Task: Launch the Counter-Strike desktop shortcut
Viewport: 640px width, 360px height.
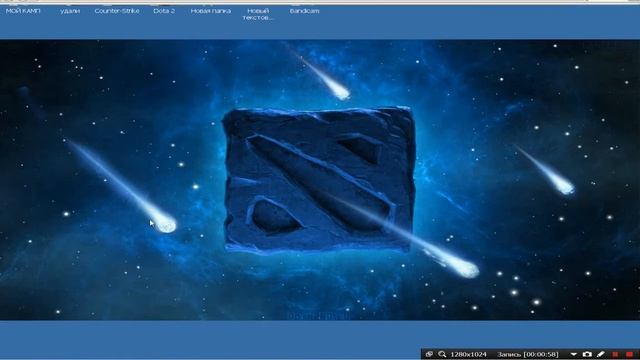Action: 117,11
